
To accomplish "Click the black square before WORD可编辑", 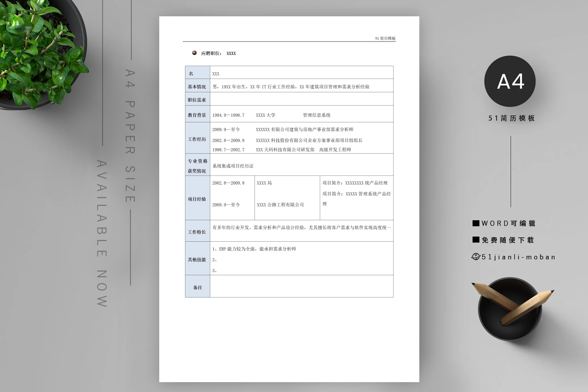I will (476, 223).
